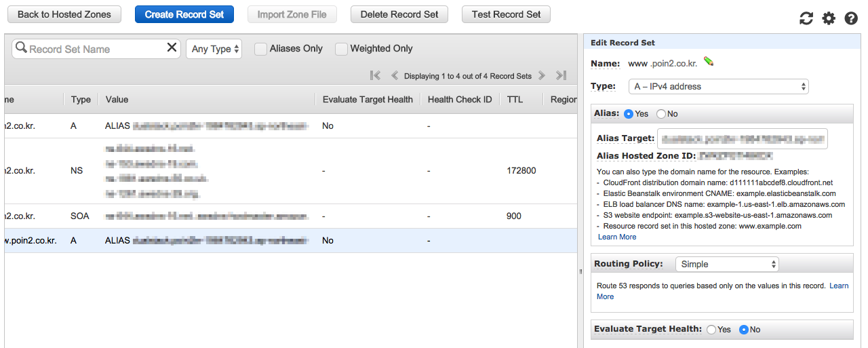The width and height of the screenshot is (868, 348).
Task: Click the TTL value 900
Action: coord(514,216)
